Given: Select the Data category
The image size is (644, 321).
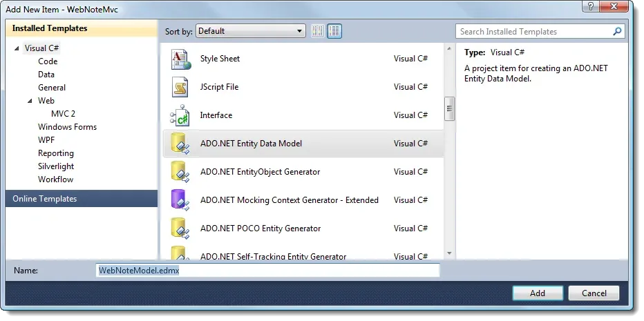Looking at the screenshot, I should click(x=46, y=75).
